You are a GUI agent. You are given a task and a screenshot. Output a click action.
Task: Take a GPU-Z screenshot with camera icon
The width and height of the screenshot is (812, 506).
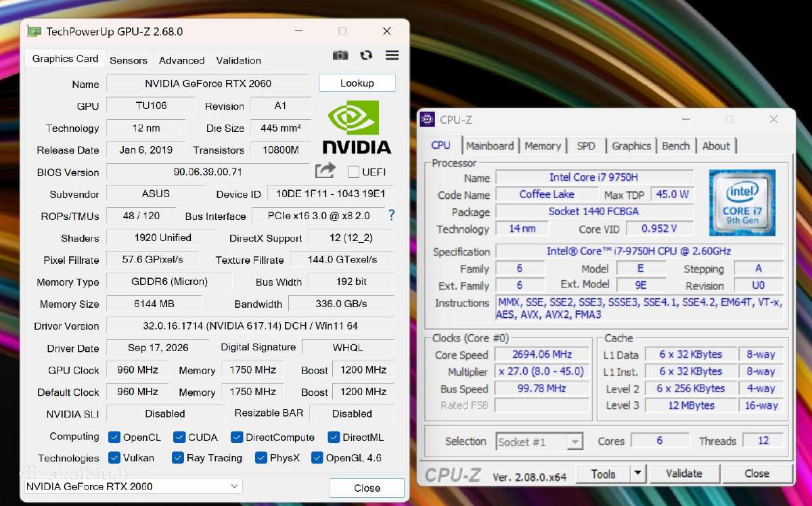[340, 55]
